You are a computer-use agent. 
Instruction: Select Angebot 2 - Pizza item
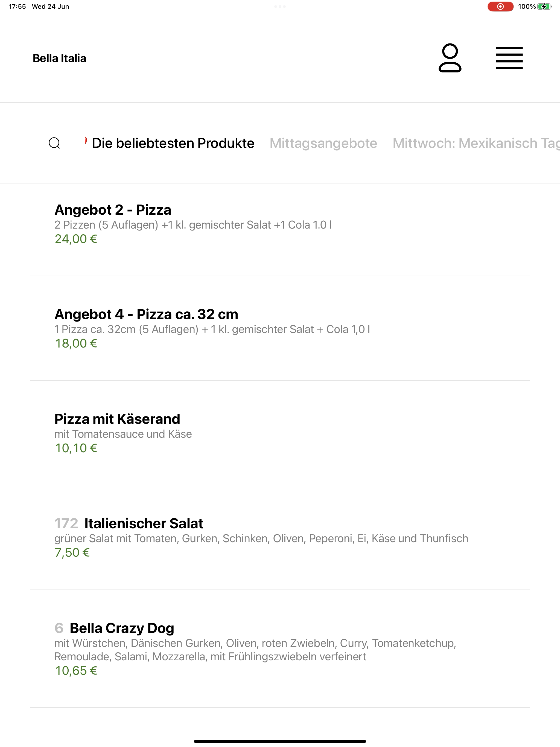point(280,230)
